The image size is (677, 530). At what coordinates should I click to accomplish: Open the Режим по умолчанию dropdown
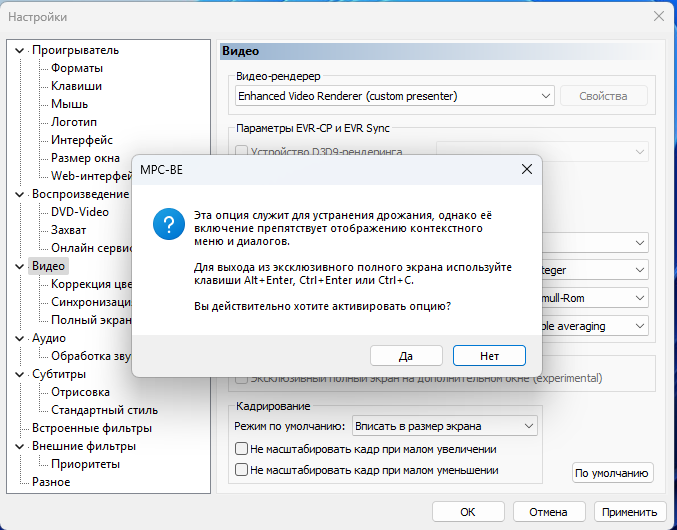click(x=445, y=426)
